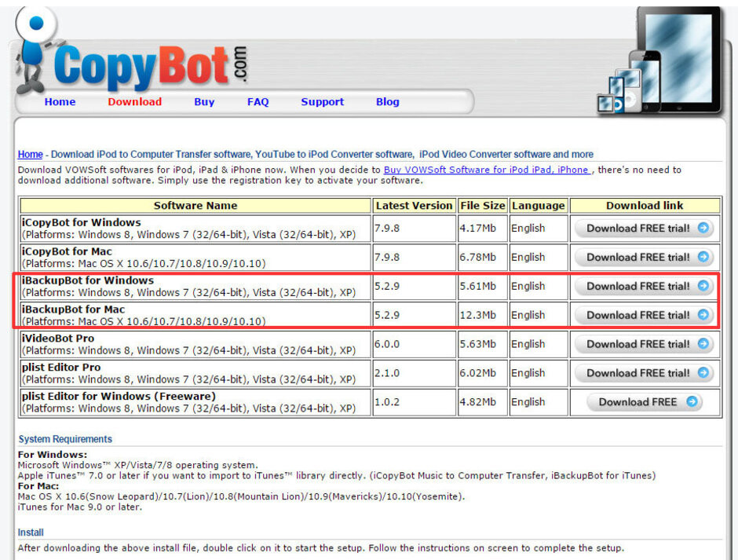Image resolution: width=738 pixels, height=560 pixels.
Task: Click the Software Name column header
Action: (195, 205)
